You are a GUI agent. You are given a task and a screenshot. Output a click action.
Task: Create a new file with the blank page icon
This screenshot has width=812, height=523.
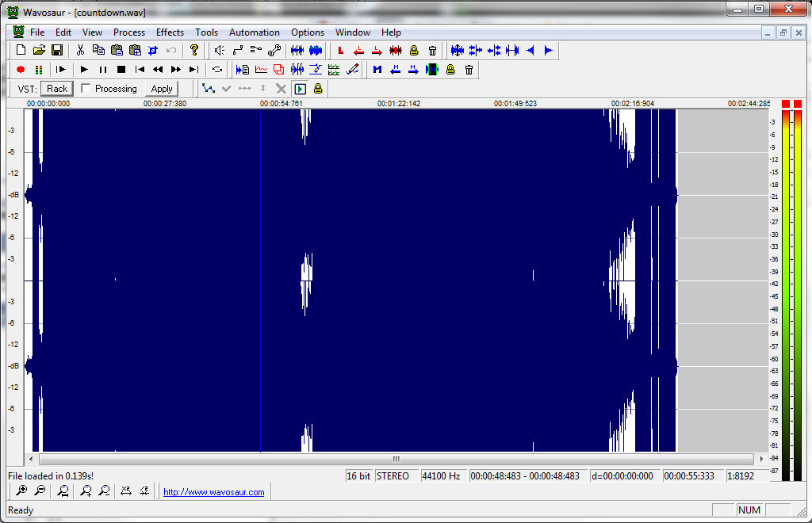click(21, 50)
